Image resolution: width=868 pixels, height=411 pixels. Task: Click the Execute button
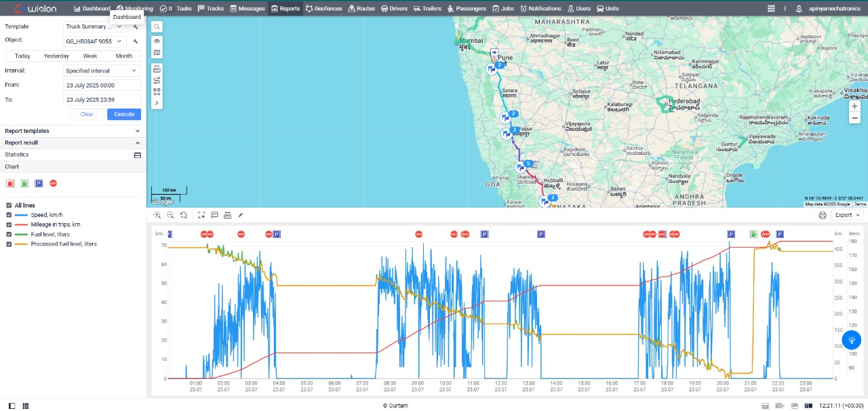[x=124, y=114]
